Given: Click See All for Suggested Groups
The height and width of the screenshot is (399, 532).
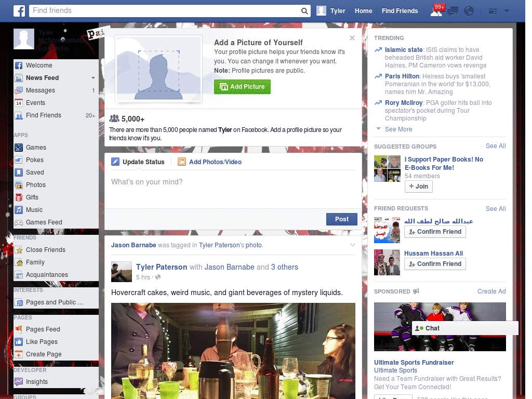Looking at the screenshot, I should pos(496,146).
